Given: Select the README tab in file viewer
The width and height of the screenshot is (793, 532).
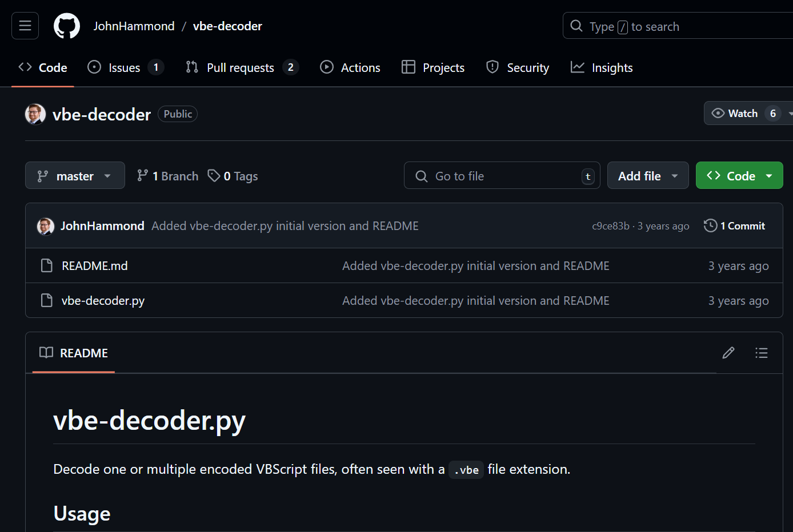Looking at the screenshot, I should click(74, 353).
